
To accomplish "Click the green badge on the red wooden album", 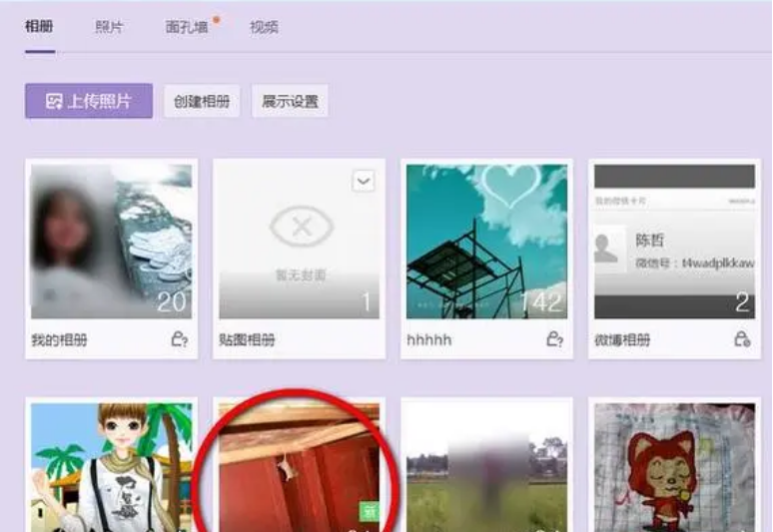I will pyautogui.click(x=368, y=512).
